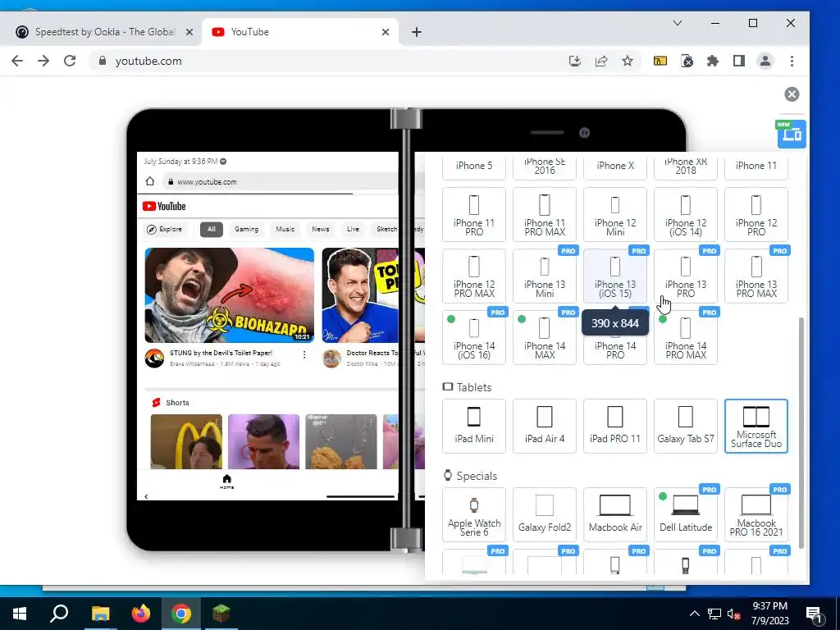The height and width of the screenshot is (630, 840).
Task: Open the Windows Start menu
Action: pos(20,614)
